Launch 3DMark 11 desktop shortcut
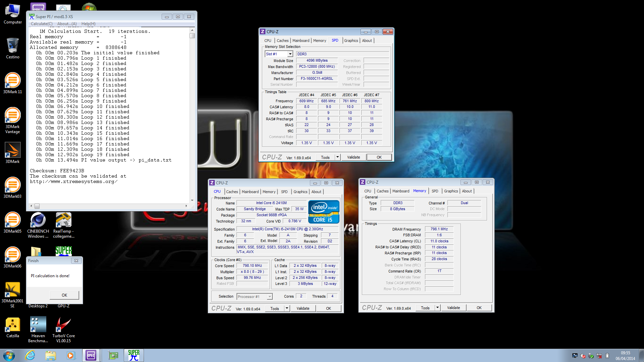Image resolution: width=644 pixels, height=362 pixels. tap(13, 83)
